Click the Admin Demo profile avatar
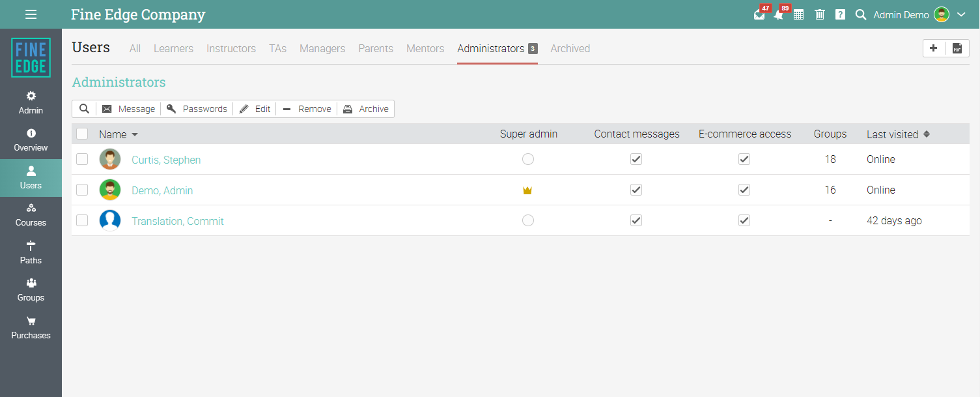The image size is (980, 397). click(x=942, y=14)
